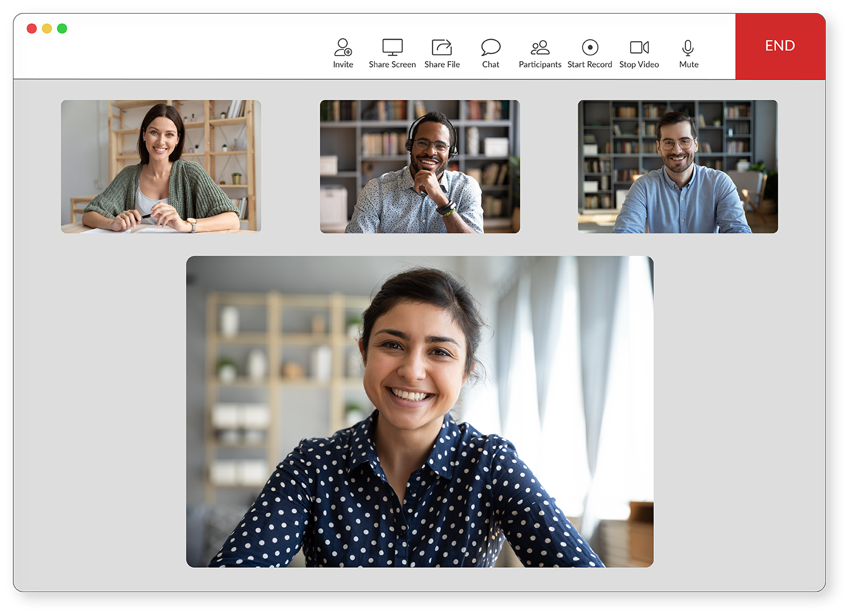This screenshot has height=616, width=850.
Task: Select video tile of man wearing headset
Action: point(420,166)
